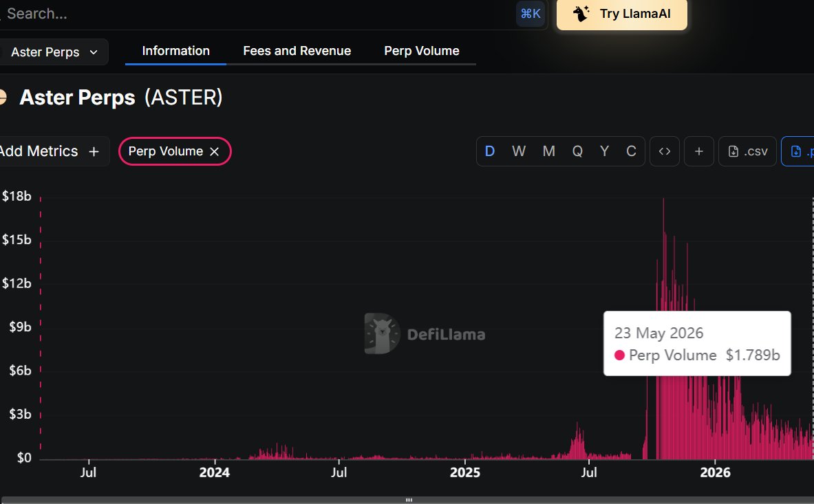Select quarterly Q interval

click(577, 151)
